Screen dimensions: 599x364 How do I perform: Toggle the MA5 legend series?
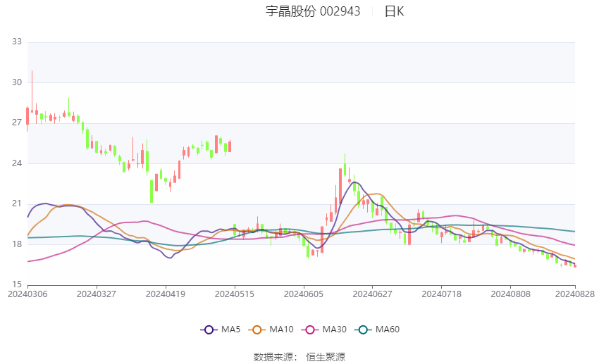click(221, 330)
